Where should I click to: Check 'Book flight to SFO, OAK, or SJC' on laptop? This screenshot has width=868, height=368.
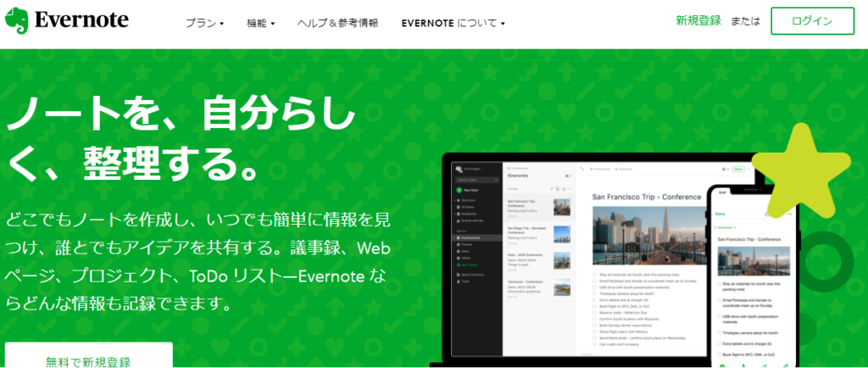click(x=594, y=305)
